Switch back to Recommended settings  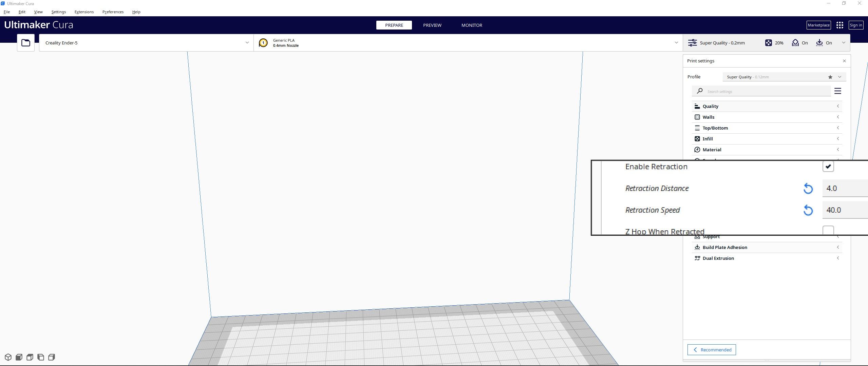712,350
